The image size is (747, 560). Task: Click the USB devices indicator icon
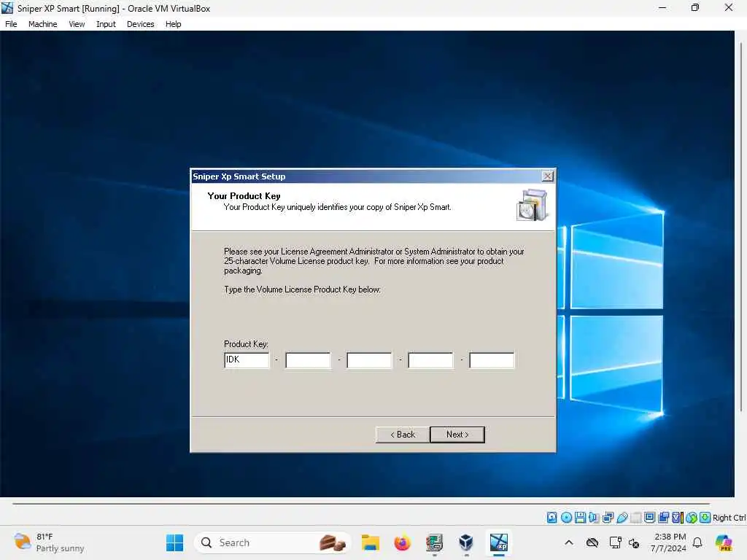click(622, 518)
